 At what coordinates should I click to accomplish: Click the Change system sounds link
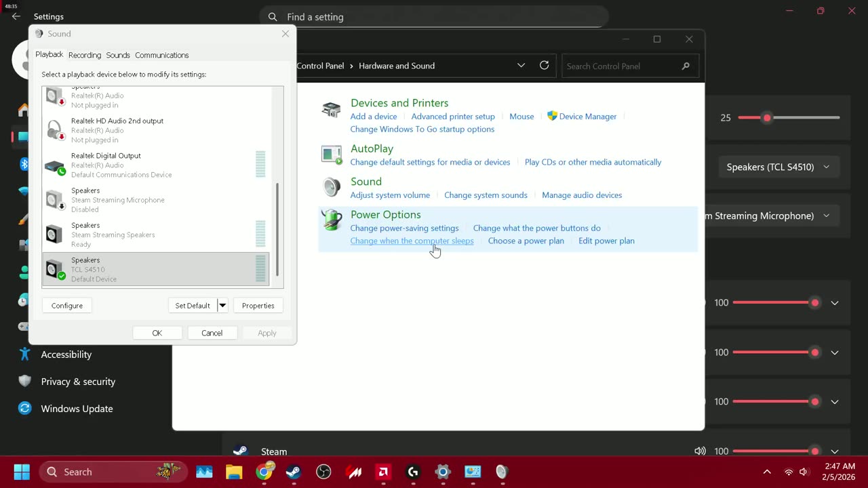(x=486, y=195)
